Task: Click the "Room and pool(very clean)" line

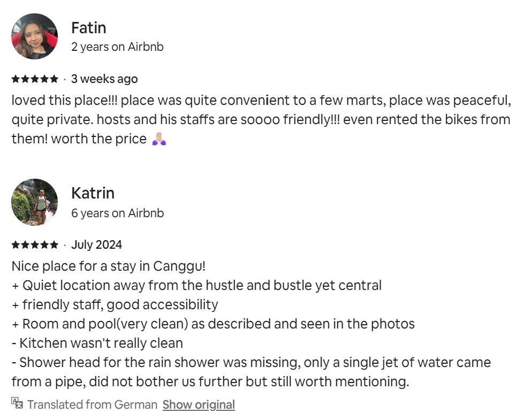Action: click(x=218, y=324)
